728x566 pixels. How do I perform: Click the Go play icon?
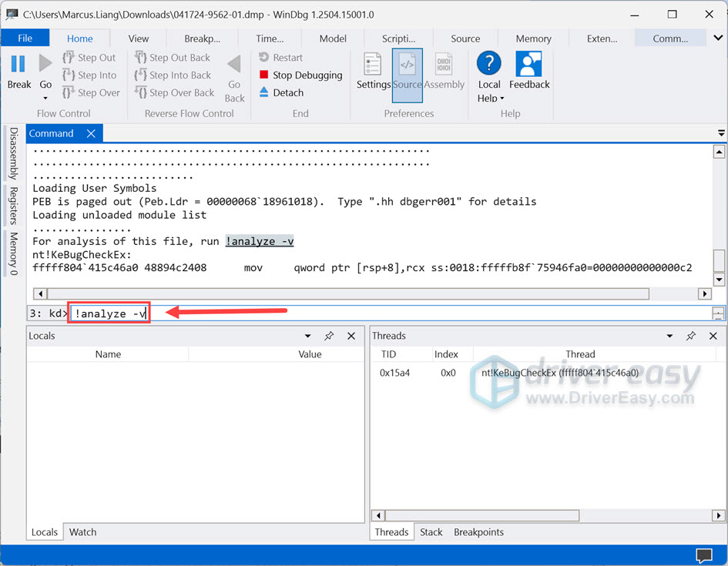coord(45,64)
